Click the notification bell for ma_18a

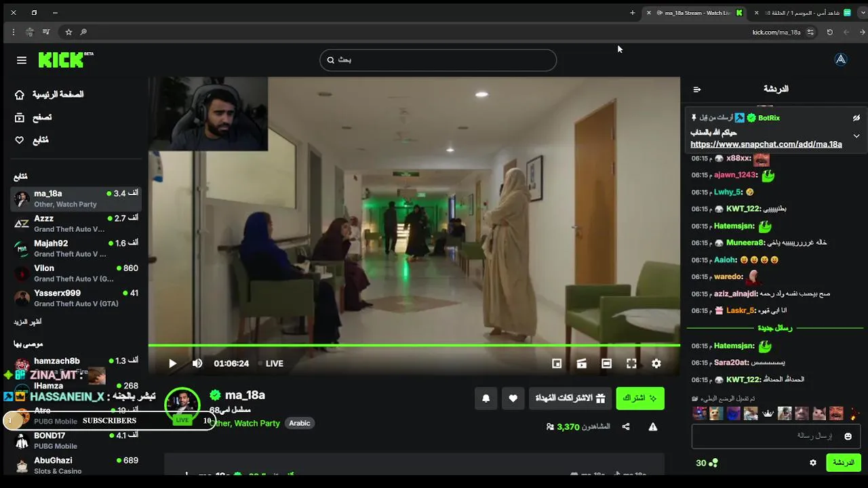(x=486, y=399)
